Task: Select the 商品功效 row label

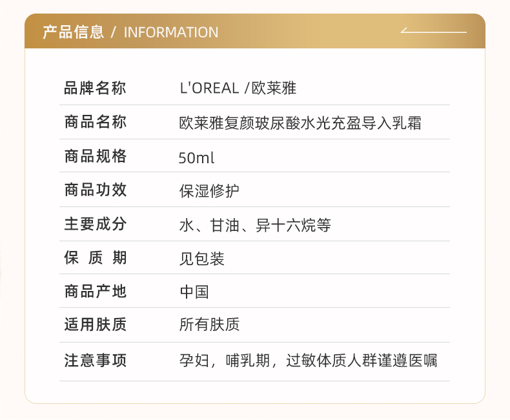Action: coord(95,190)
